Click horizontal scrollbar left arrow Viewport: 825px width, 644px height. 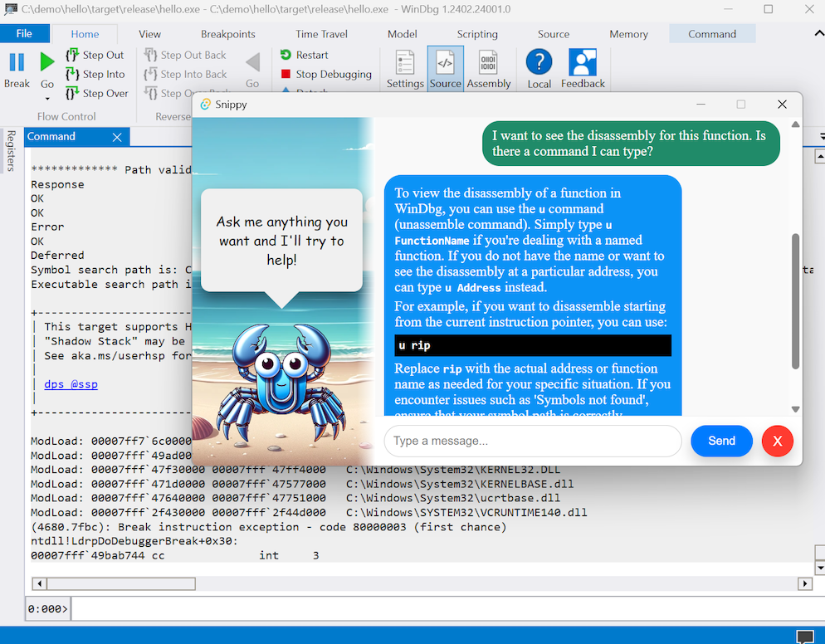(40, 583)
